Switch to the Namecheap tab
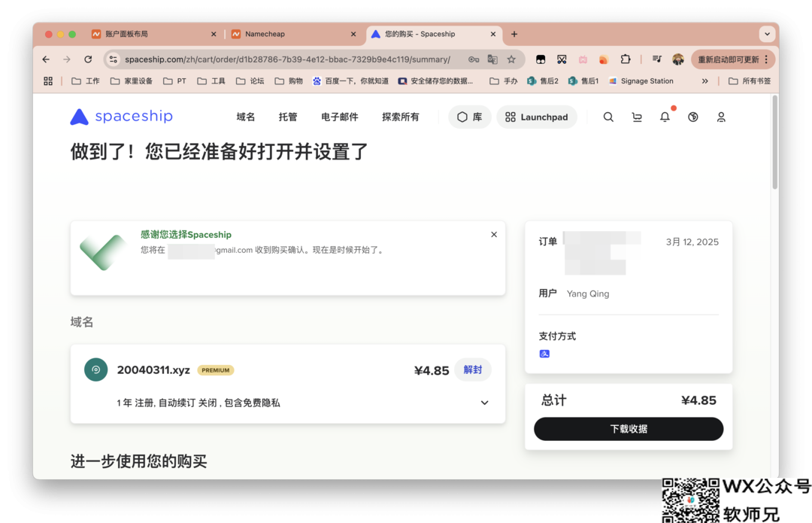This screenshot has width=812, height=523. coord(294,34)
